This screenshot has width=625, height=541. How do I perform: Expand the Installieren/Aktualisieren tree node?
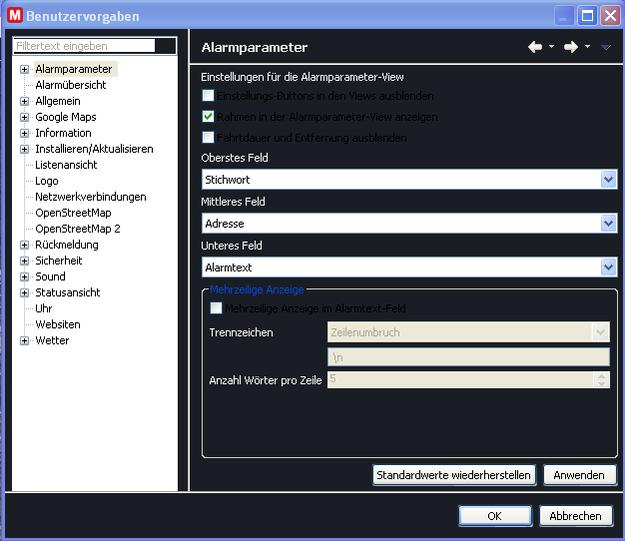click(24, 149)
